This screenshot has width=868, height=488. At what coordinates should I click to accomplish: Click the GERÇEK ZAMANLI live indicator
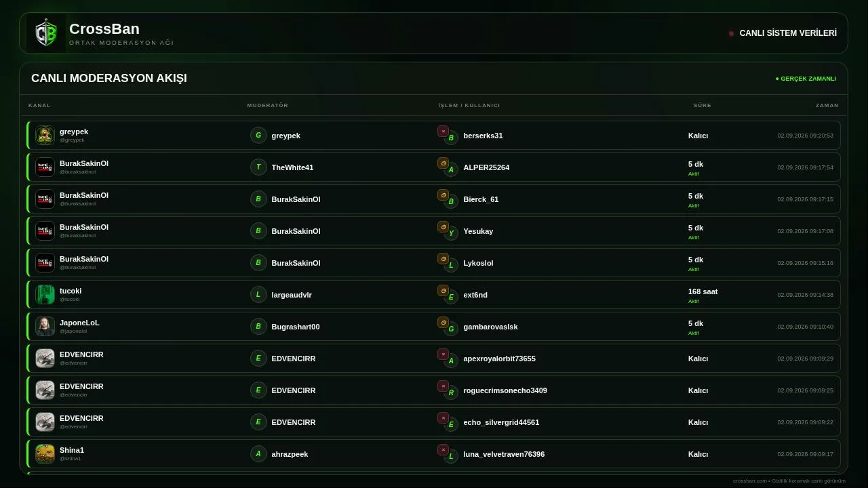[806, 79]
